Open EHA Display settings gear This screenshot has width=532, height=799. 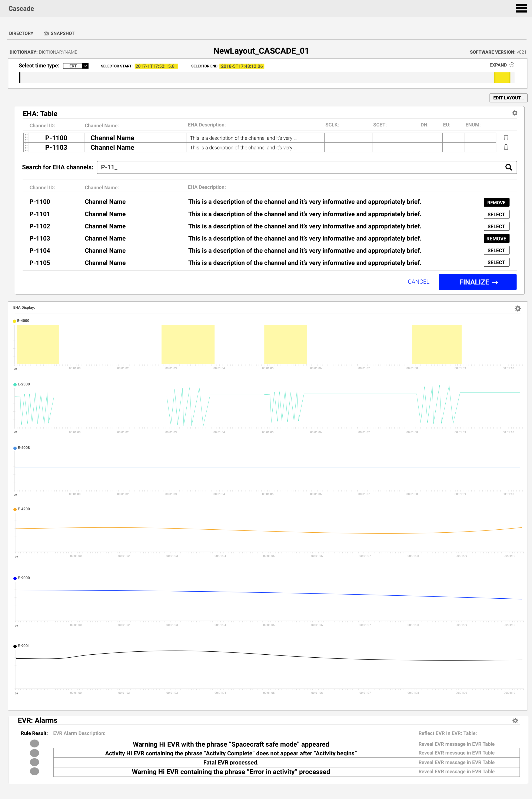pos(517,309)
